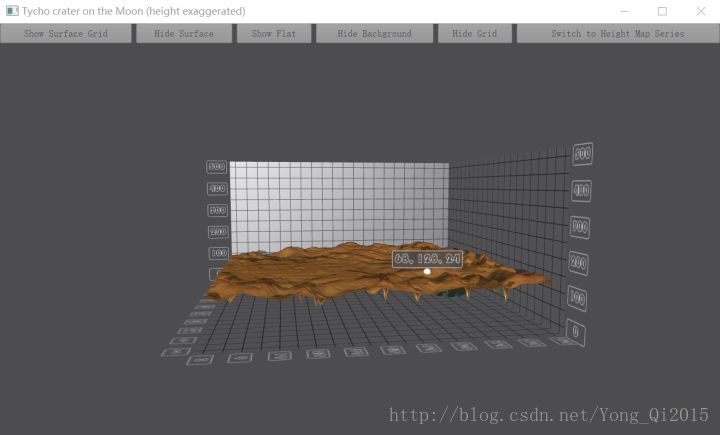Screen dimensions: 720x435
Task: Click right axis label 100
Action: (577, 299)
